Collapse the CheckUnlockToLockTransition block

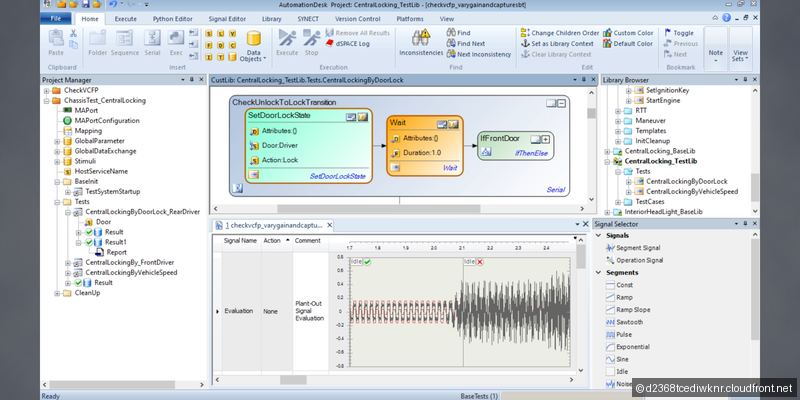[x=562, y=103]
